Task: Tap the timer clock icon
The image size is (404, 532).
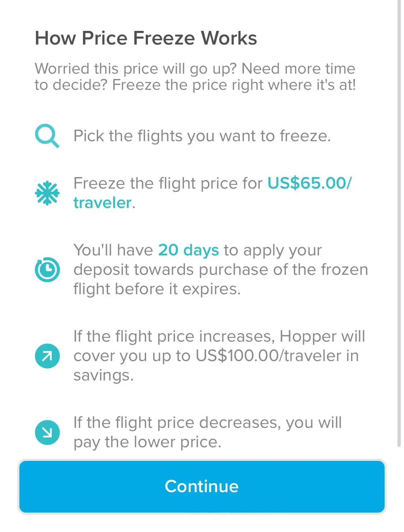Action: [47, 269]
